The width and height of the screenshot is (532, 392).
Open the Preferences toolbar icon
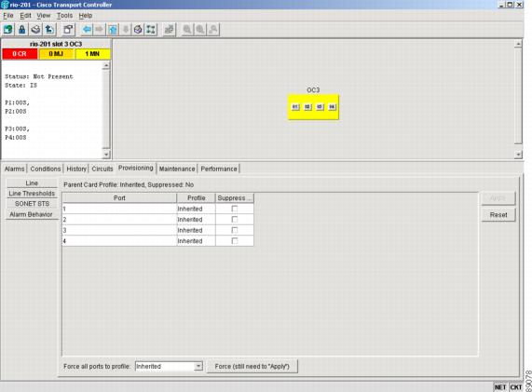pyautogui.click(x=68, y=30)
